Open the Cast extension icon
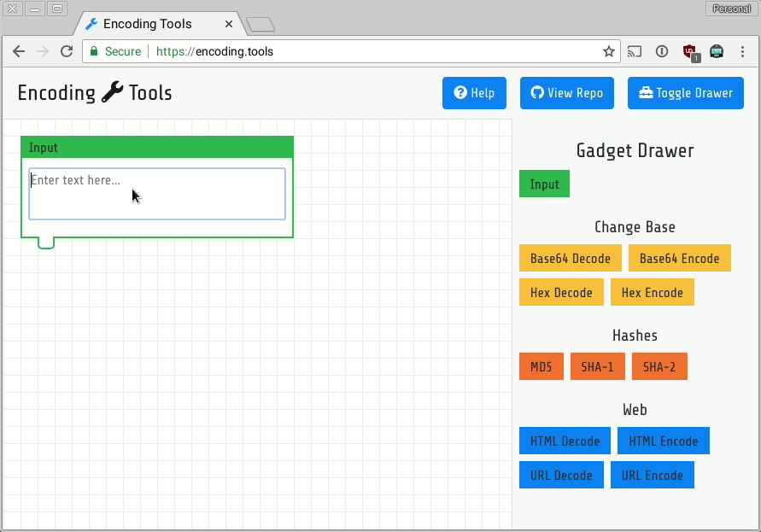The image size is (761, 532). tap(635, 51)
